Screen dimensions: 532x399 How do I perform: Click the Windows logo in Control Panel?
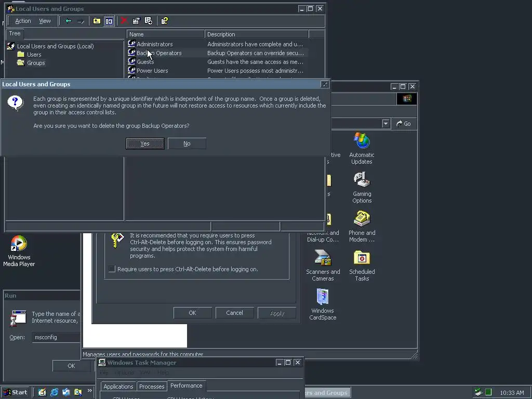tap(407, 99)
